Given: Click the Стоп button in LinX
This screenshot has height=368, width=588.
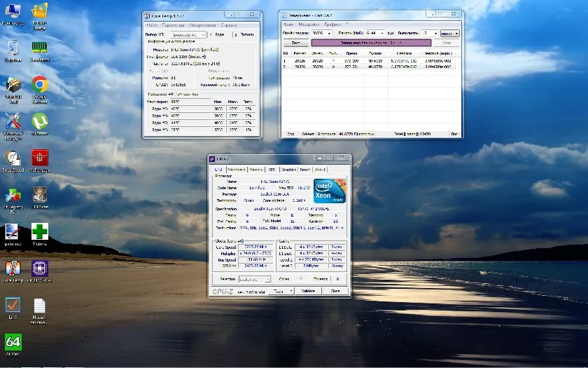Looking at the screenshot, I should pos(447,43).
